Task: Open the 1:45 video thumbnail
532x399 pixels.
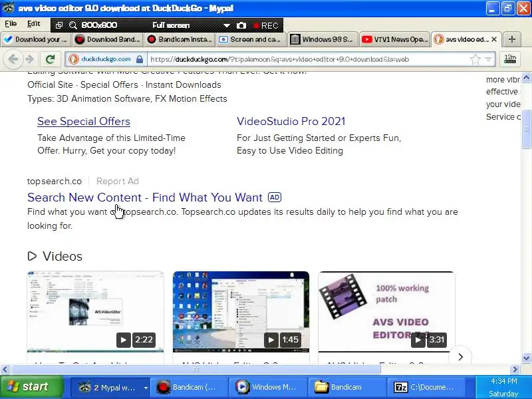Action: 241,311
